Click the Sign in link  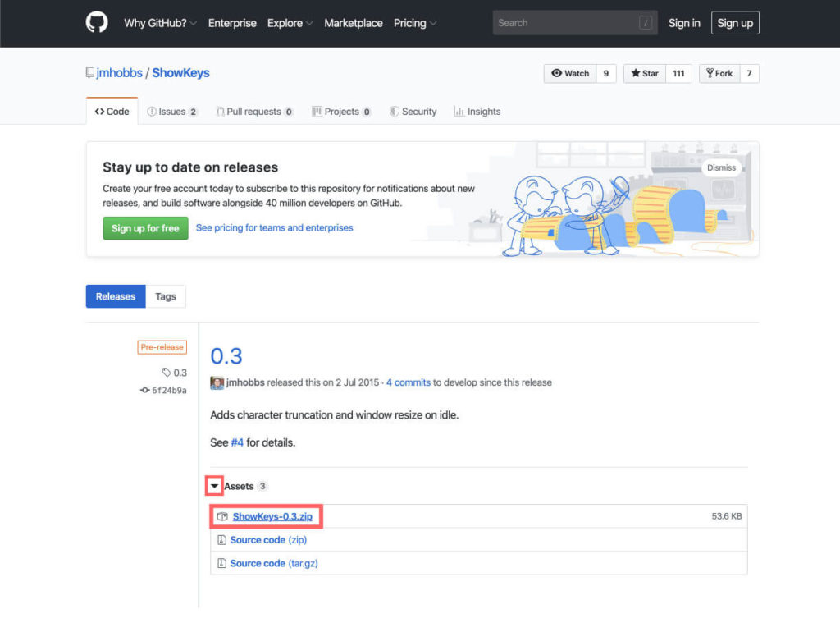coord(684,23)
